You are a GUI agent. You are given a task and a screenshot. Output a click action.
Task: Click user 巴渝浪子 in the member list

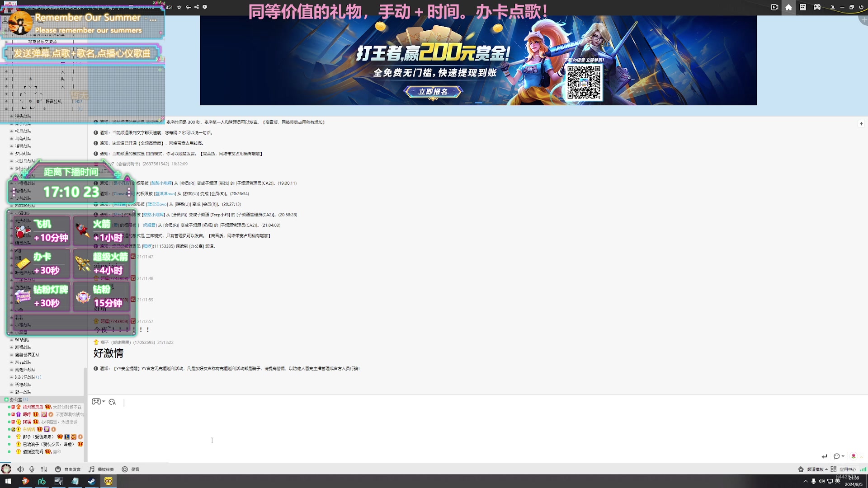tap(48, 444)
